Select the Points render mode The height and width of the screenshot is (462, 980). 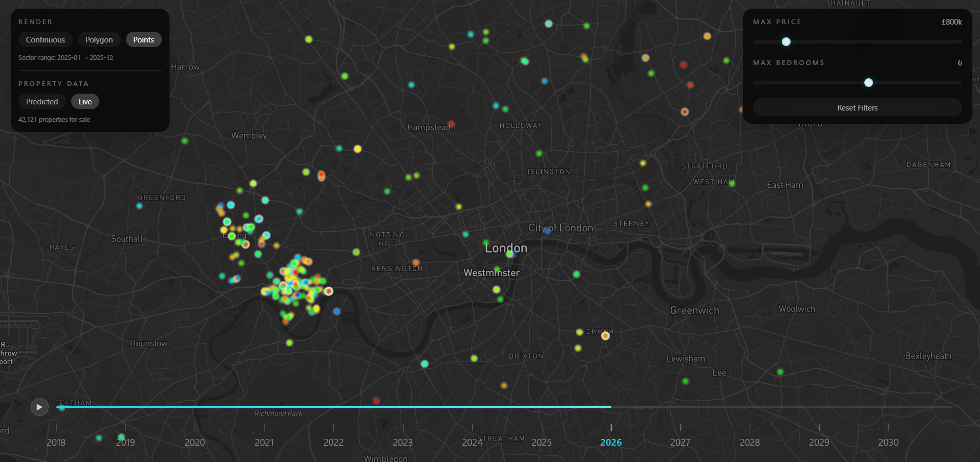point(143,39)
